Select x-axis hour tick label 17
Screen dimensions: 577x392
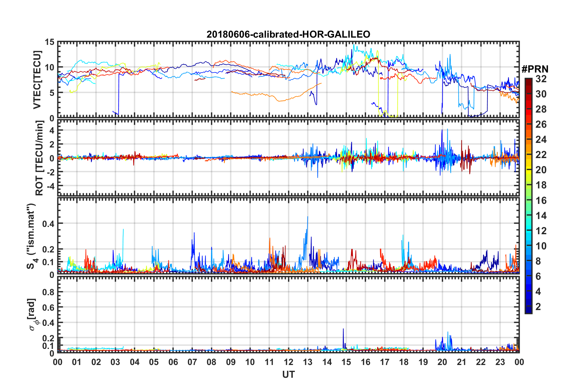(385, 362)
